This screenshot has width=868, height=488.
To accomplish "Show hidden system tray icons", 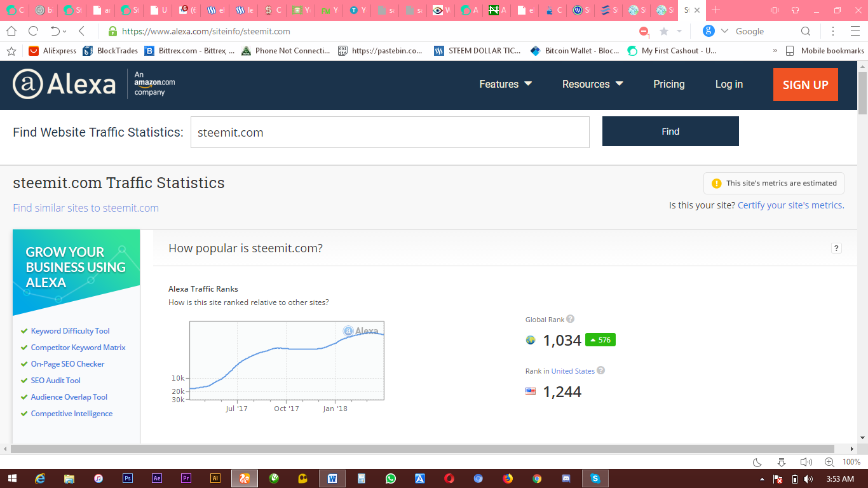I will pyautogui.click(x=762, y=479).
